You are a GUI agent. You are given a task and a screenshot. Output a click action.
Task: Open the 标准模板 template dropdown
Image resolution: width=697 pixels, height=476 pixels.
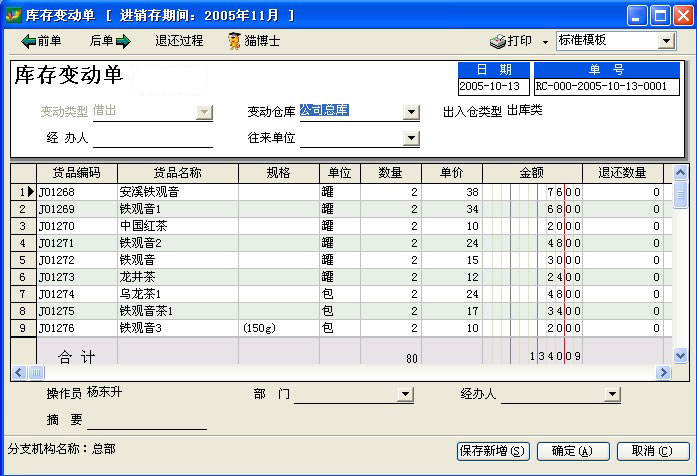[666, 41]
